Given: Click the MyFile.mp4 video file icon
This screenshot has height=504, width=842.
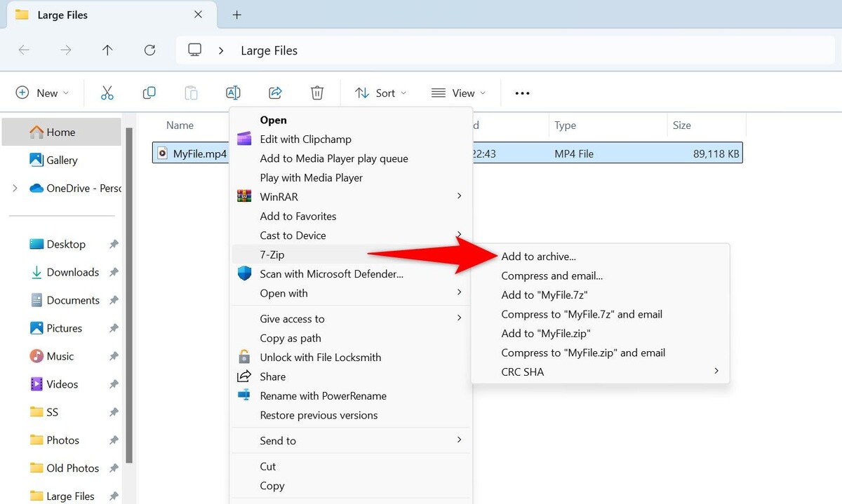Looking at the screenshot, I should click(163, 153).
